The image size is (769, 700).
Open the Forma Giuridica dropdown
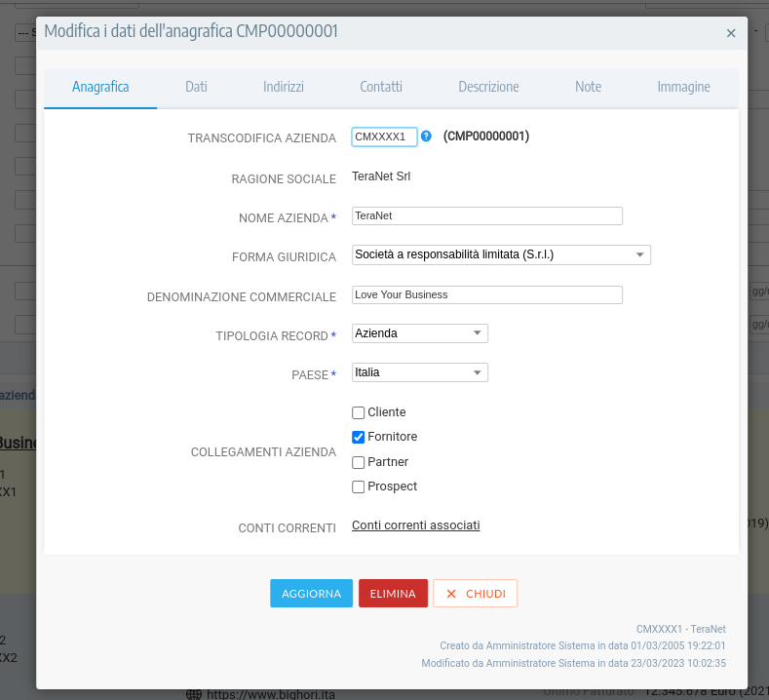pos(501,255)
